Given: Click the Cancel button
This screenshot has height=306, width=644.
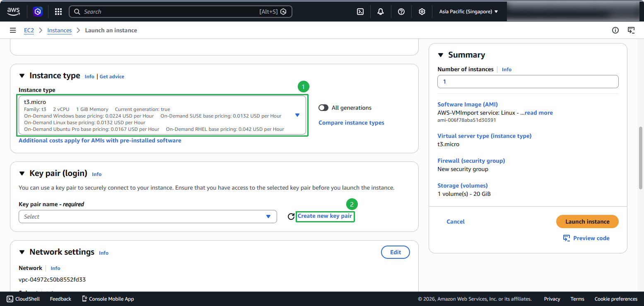Looking at the screenshot, I should (x=456, y=222).
